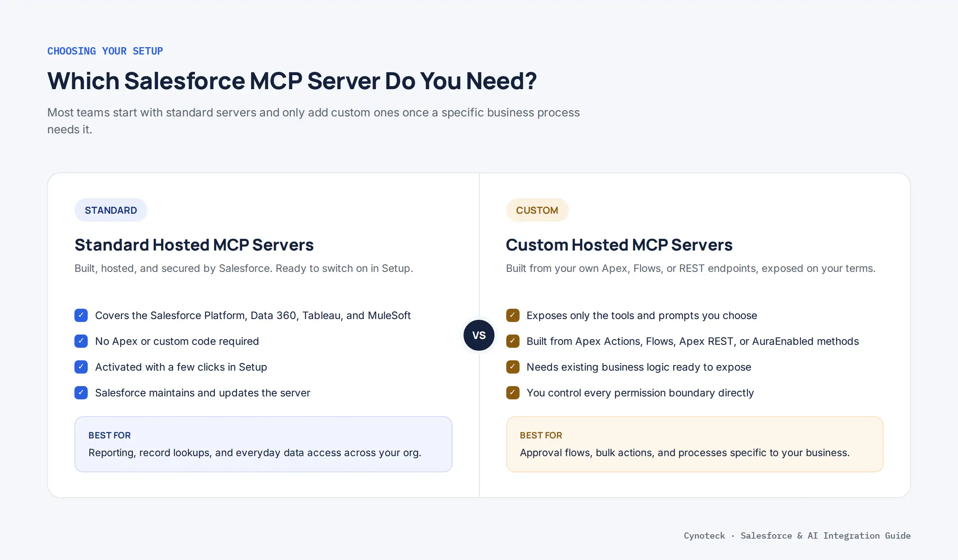Click text 'Needs existing business logic ready to expose'
The width and height of the screenshot is (958, 560).
point(639,367)
